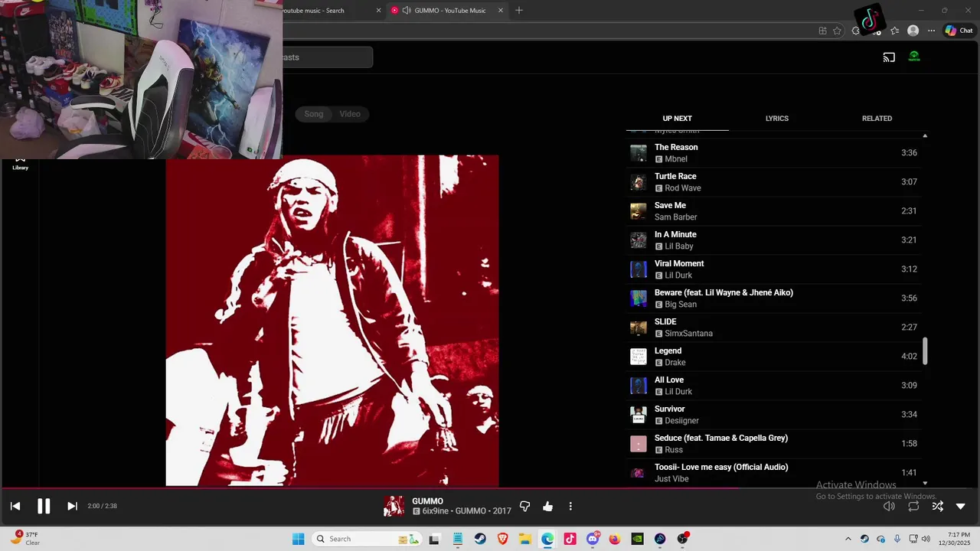The image size is (980, 551).
Task: Open Firefox from the taskbar
Action: pos(615,539)
